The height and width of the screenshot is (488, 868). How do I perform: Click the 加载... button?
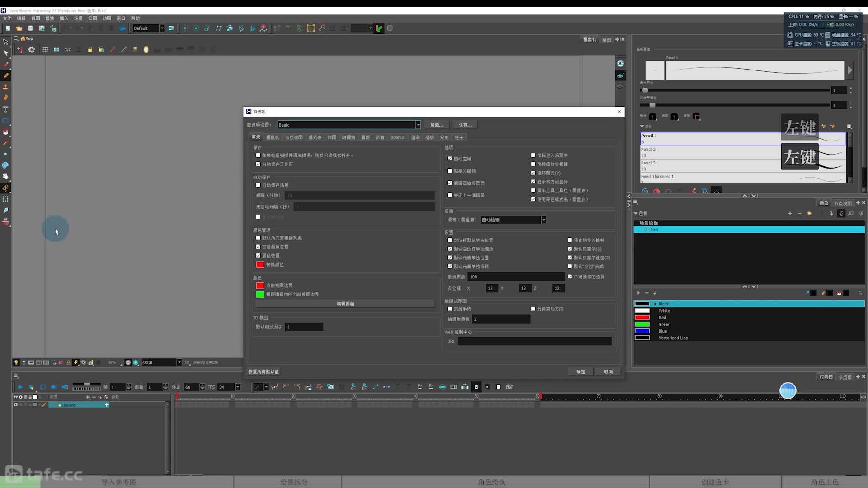(436, 125)
